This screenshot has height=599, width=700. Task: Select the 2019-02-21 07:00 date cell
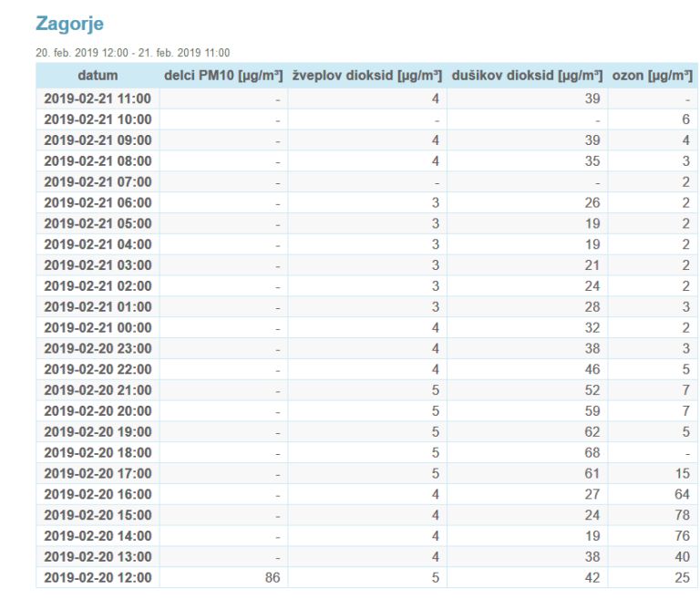pyautogui.click(x=98, y=181)
